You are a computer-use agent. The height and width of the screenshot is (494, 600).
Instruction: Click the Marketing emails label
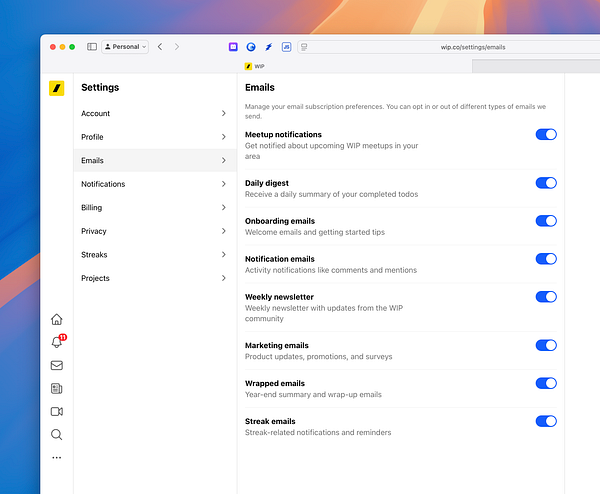pos(277,345)
